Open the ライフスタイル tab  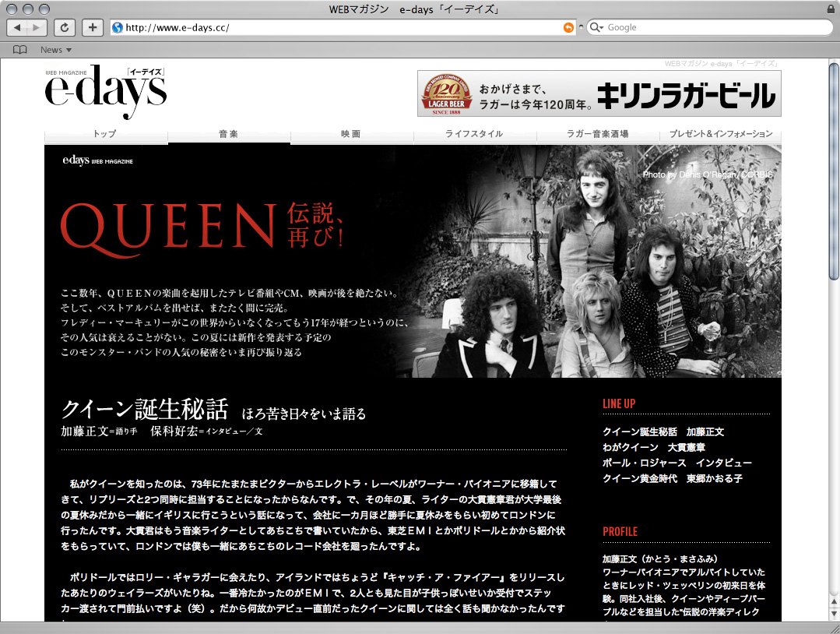474,134
